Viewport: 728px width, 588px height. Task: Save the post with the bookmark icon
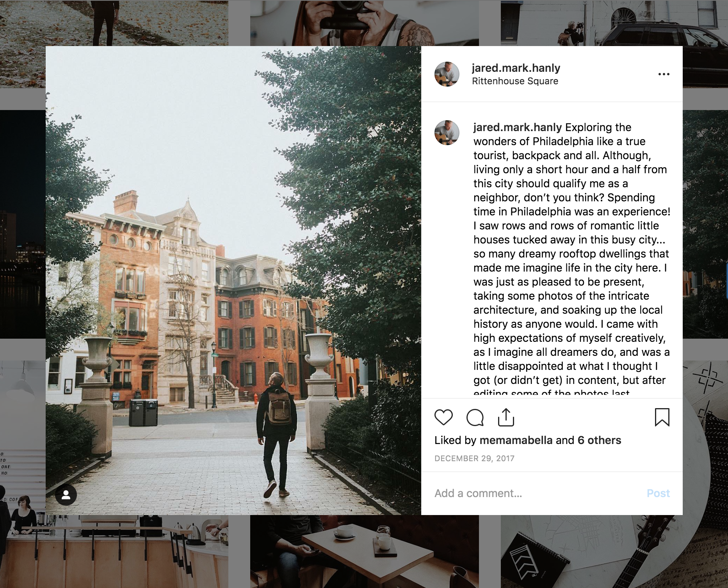(x=662, y=417)
